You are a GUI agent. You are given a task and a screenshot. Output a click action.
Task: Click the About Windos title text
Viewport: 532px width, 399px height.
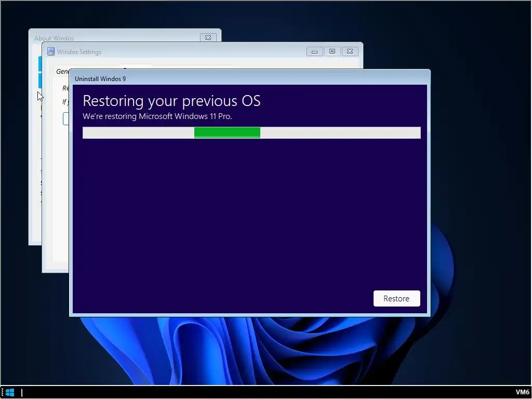(x=54, y=38)
